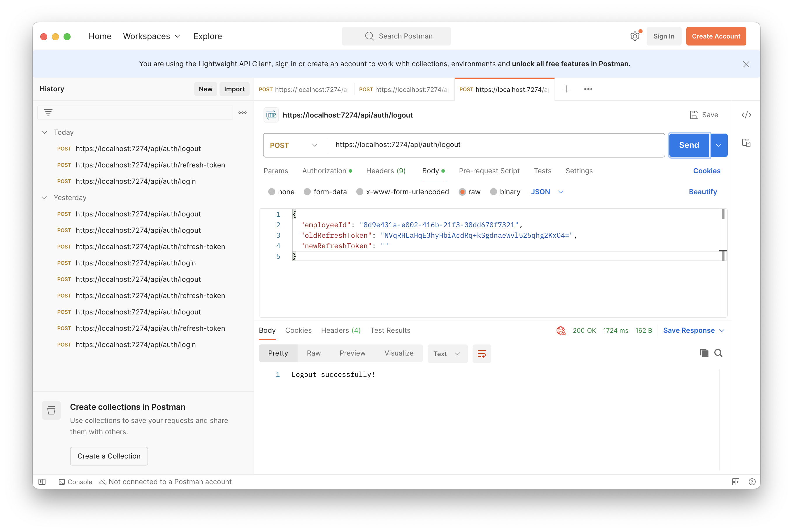Open a new request tab

coord(566,89)
